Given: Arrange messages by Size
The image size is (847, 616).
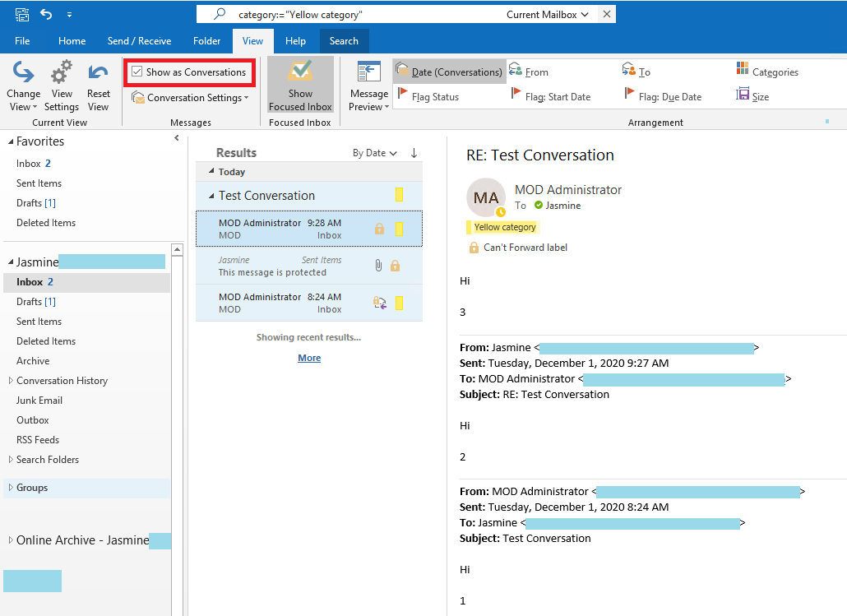Looking at the screenshot, I should click(x=752, y=97).
